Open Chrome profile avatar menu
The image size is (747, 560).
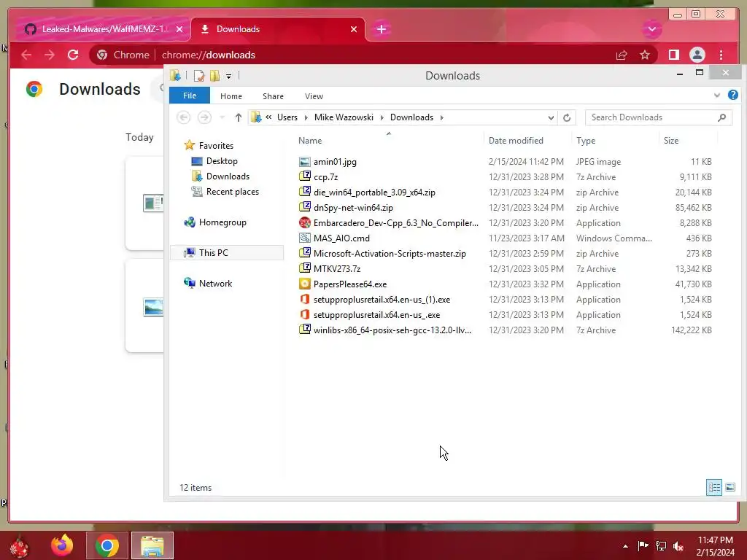click(697, 55)
